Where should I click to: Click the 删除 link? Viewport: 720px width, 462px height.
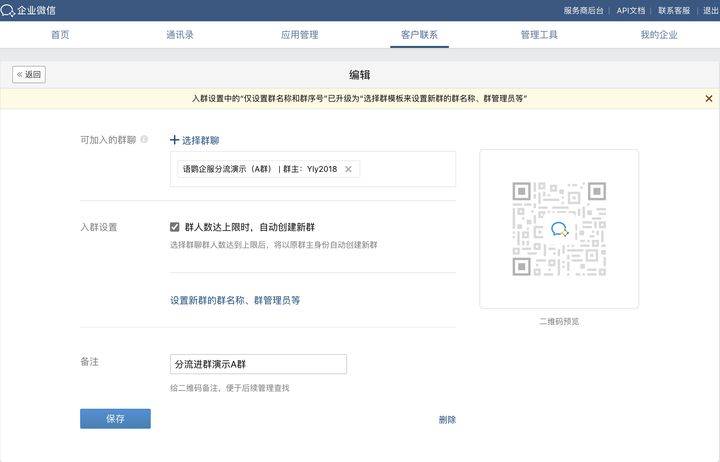pos(447,420)
